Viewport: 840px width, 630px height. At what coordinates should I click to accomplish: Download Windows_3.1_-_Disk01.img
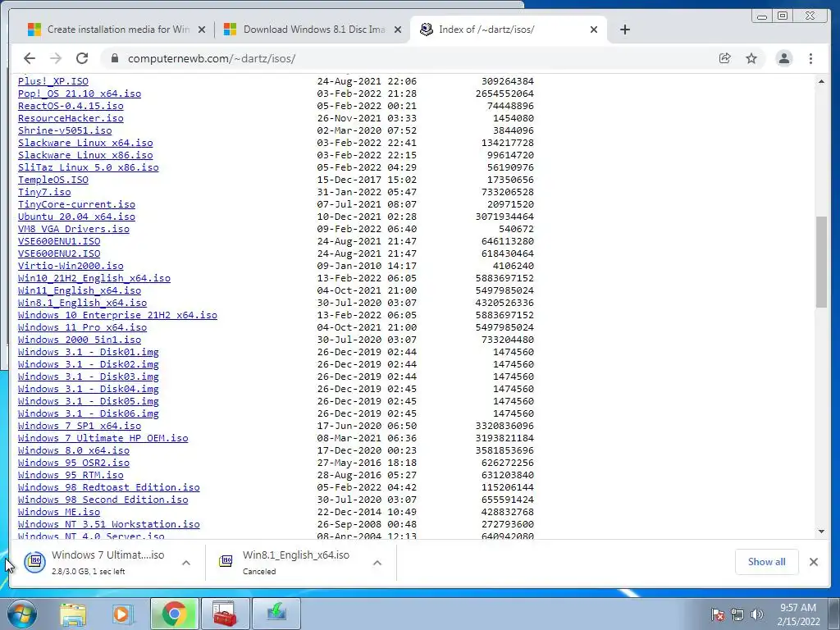[89, 353]
